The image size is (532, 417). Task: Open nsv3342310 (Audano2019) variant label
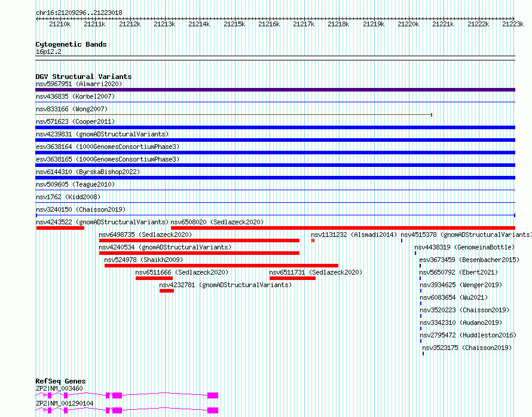pyautogui.click(x=461, y=322)
